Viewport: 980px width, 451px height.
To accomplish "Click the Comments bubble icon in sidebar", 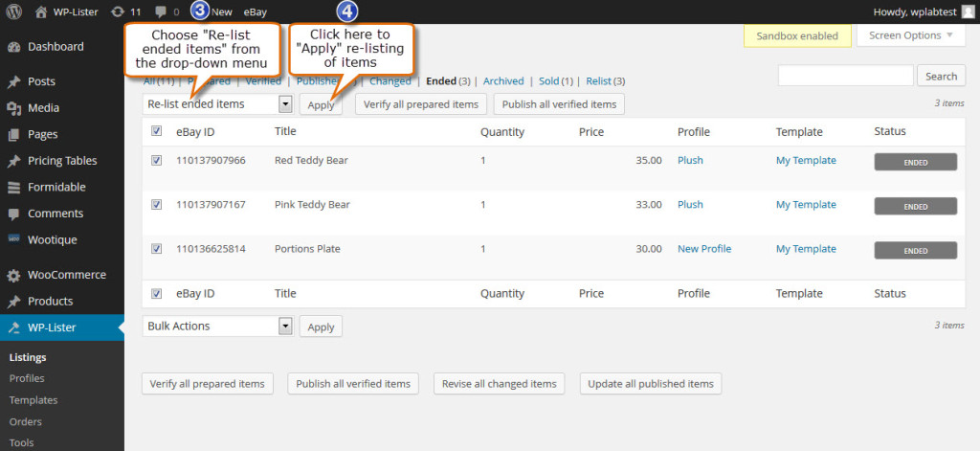I will pyautogui.click(x=13, y=214).
